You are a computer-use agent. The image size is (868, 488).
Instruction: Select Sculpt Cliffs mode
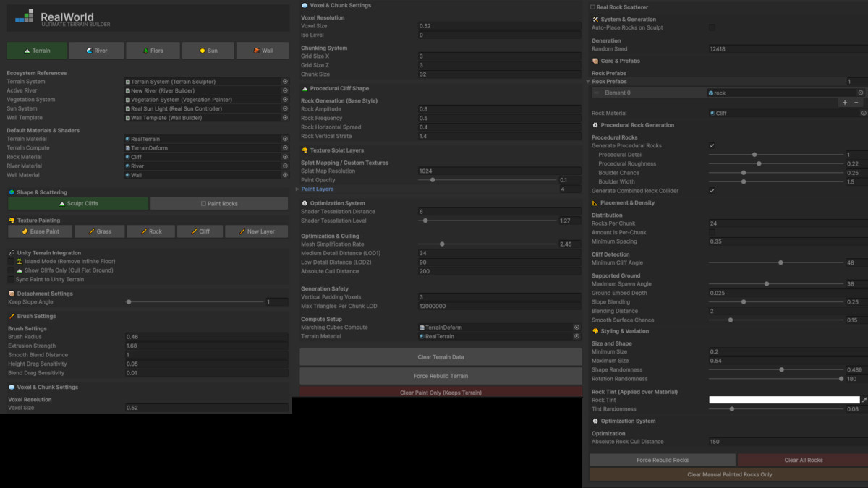(x=77, y=204)
